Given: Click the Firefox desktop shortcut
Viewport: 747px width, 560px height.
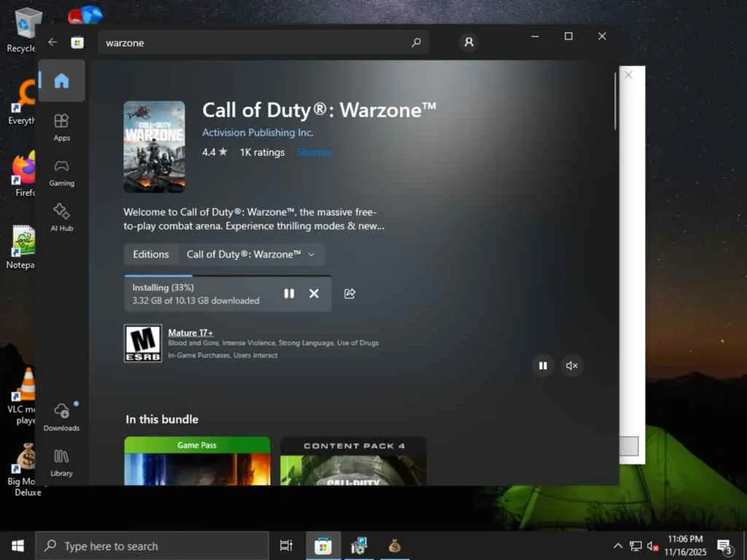Looking at the screenshot, I should coord(24,174).
